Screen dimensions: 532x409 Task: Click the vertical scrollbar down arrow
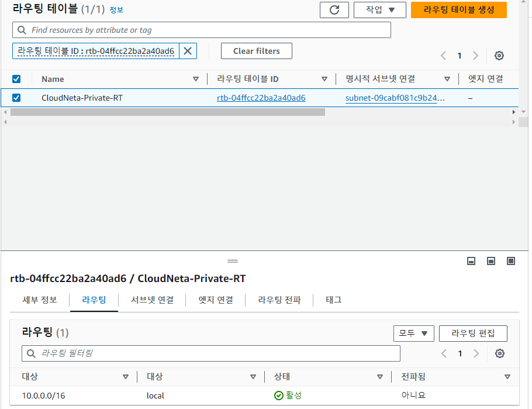coord(523,112)
